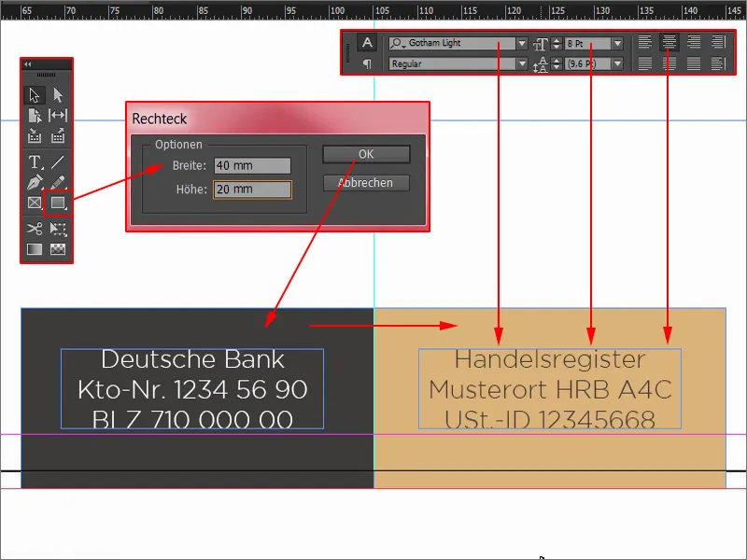Select the Gap tool

(x=58, y=115)
